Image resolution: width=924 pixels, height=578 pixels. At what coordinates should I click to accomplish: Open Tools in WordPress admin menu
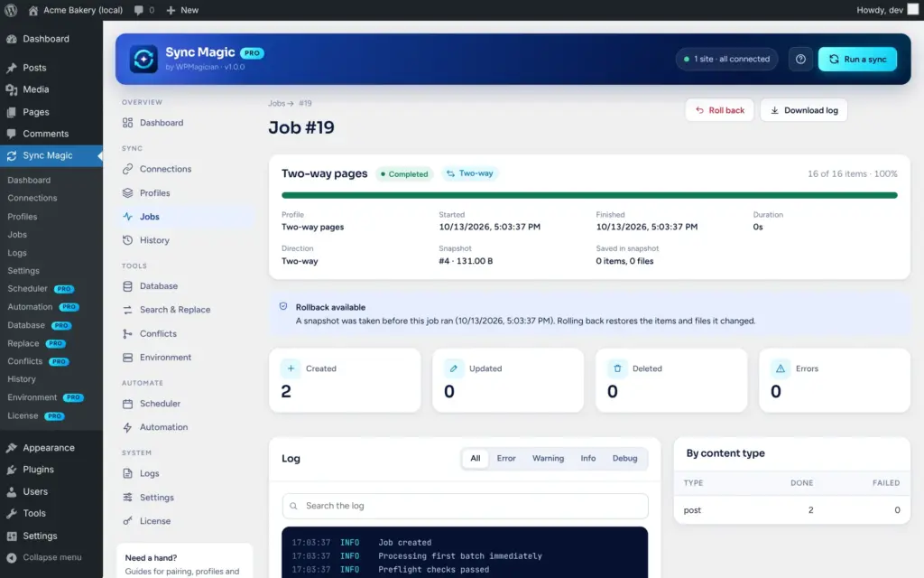pyautogui.click(x=51, y=514)
